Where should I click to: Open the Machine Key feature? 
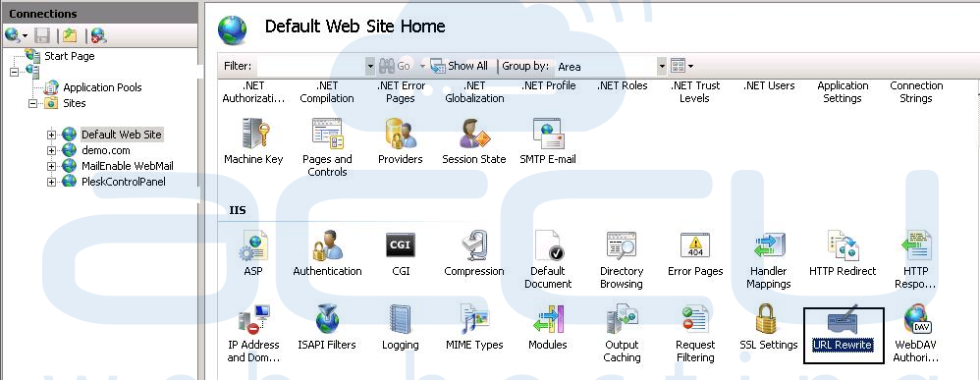(253, 134)
